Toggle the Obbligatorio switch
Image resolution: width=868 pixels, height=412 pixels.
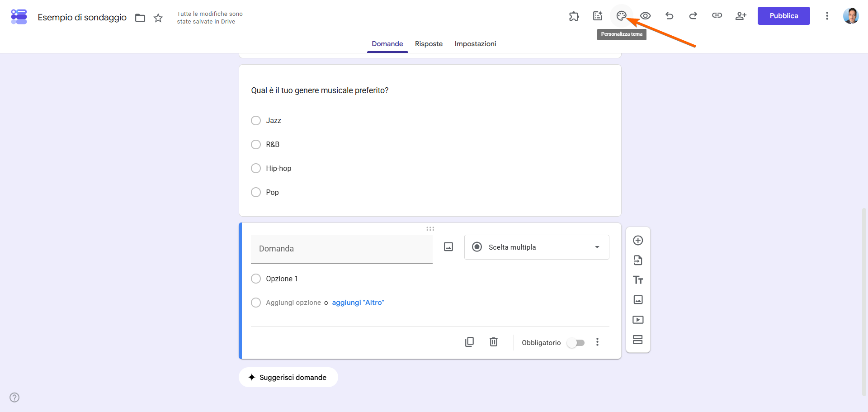(576, 343)
